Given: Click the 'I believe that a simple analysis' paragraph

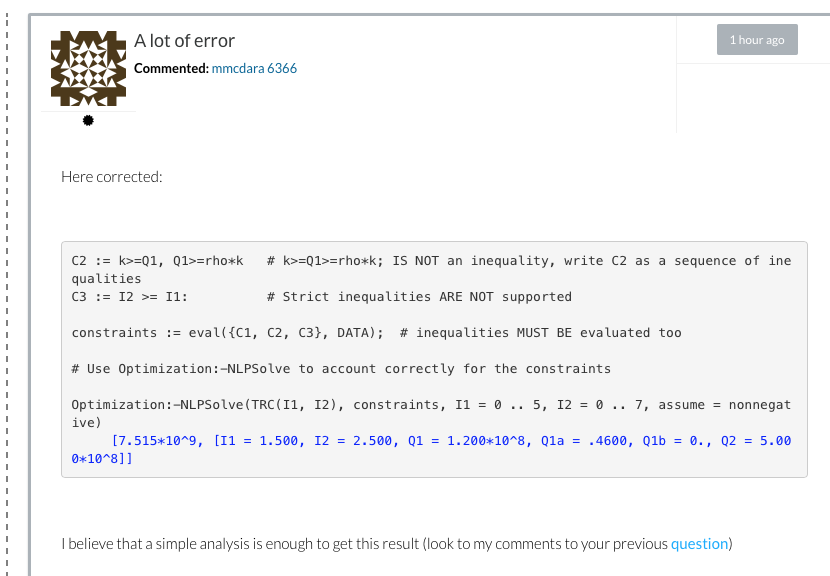Looking at the screenshot, I should pyautogui.click(x=397, y=544).
